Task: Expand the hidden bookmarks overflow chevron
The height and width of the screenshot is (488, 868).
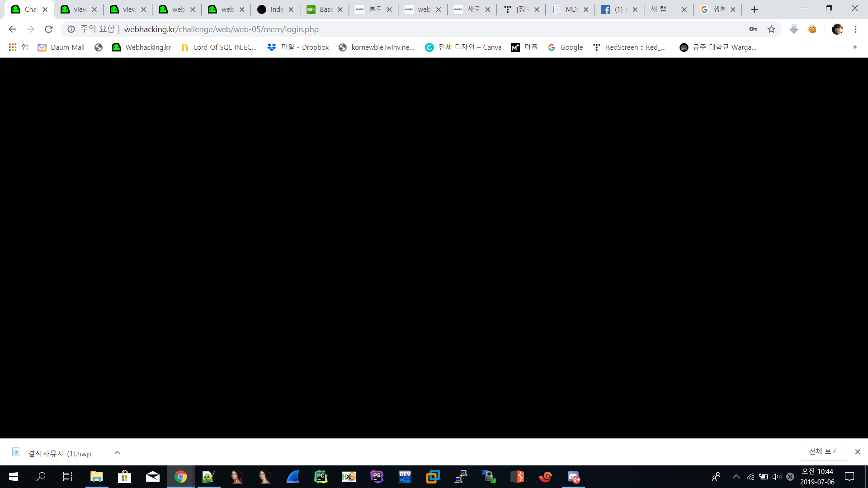Action: point(854,47)
